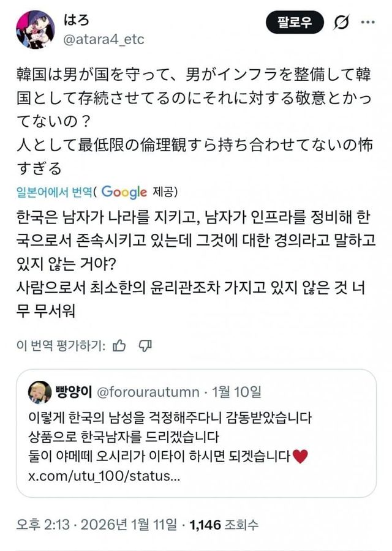Click the 오후 2:13 · 2026년 1월 11일 timestamp
This screenshot has height=551, width=392.
[x=97, y=525]
